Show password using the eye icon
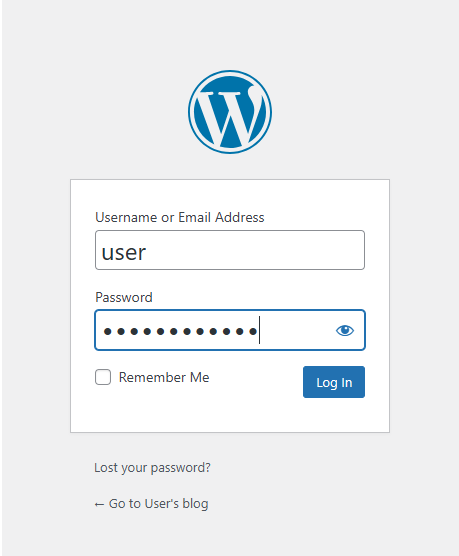This screenshot has width=459, height=556. point(344,330)
